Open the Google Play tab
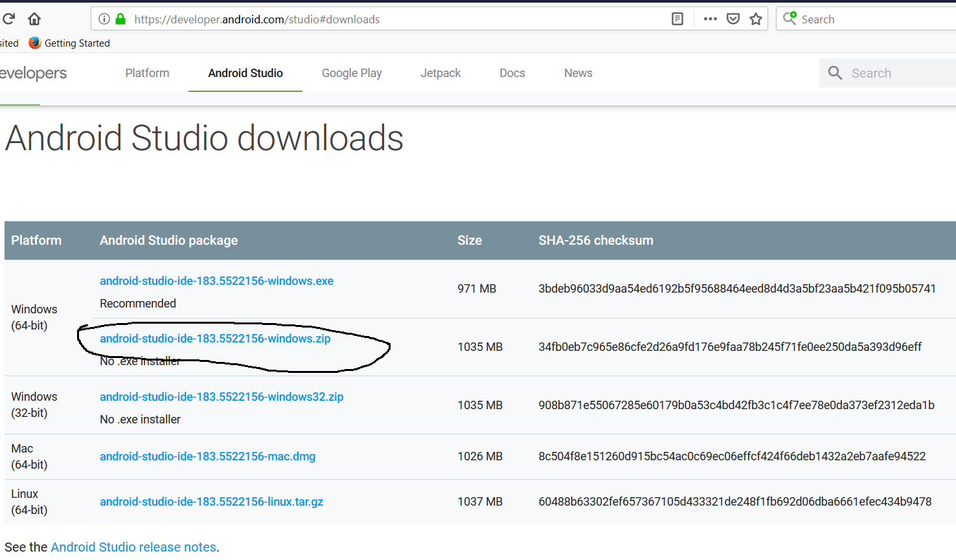This screenshot has width=956, height=560. (352, 73)
